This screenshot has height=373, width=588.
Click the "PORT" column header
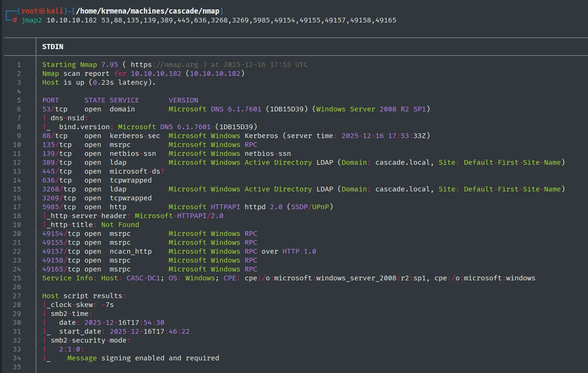point(51,100)
